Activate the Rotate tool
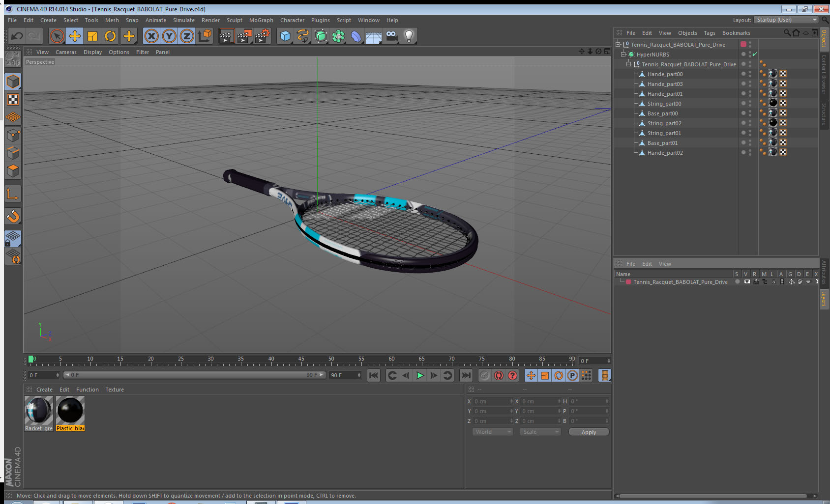The height and width of the screenshot is (504, 830). click(110, 36)
